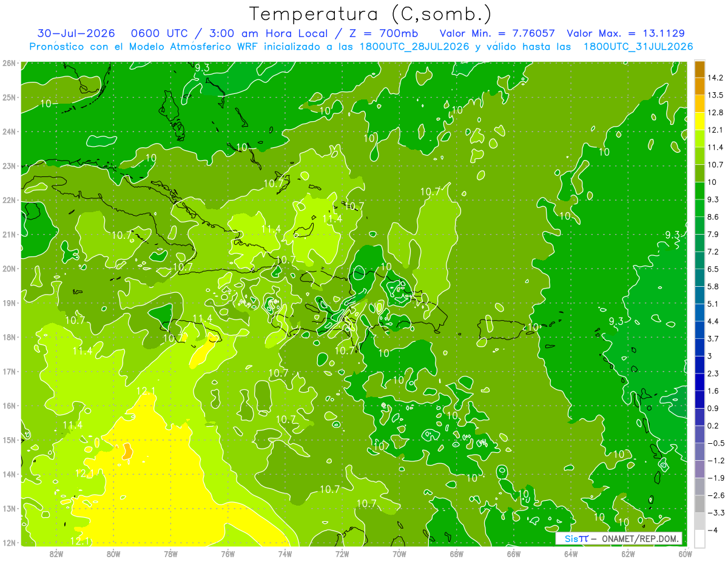728x562 pixels.
Task: Click the "12N" latitude axis label
Action: (x=9, y=543)
